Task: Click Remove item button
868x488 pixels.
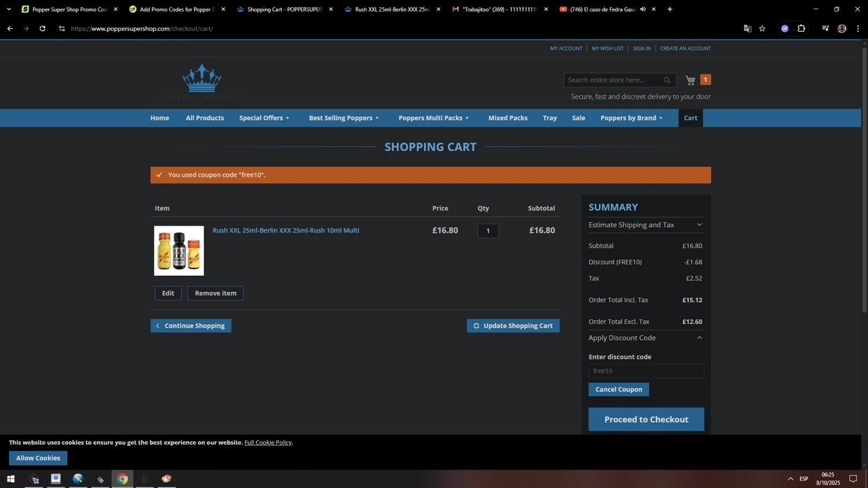Action: pos(215,293)
